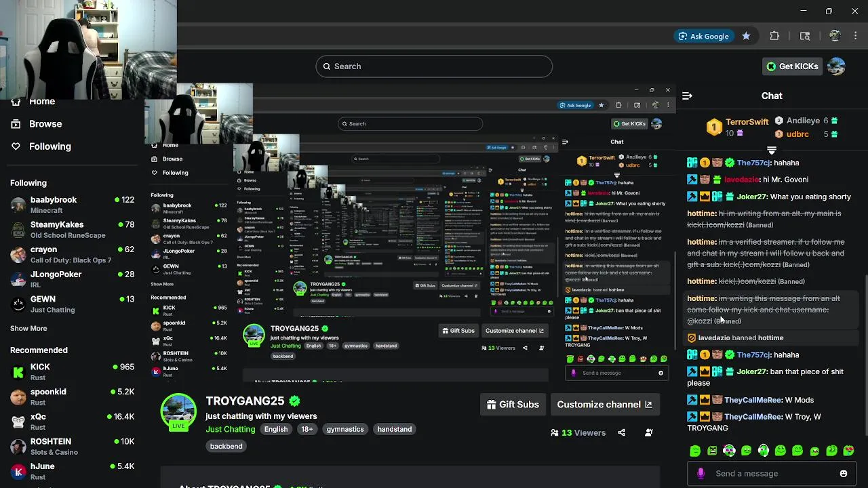
Task: Click the Ask Google button in the address bar
Action: tap(703, 36)
